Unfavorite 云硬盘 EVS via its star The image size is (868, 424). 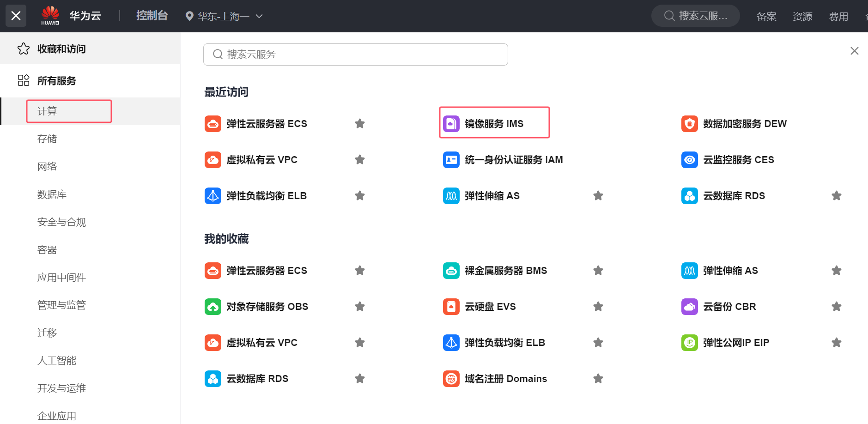[x=598, y=306]
